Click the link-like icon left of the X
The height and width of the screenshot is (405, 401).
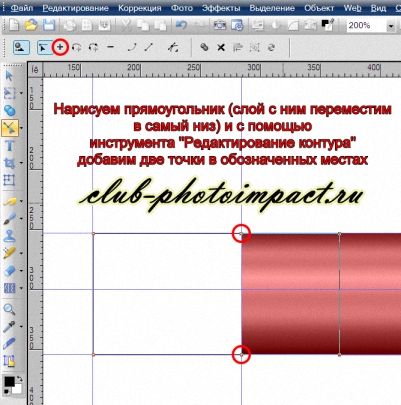(204, 48)
